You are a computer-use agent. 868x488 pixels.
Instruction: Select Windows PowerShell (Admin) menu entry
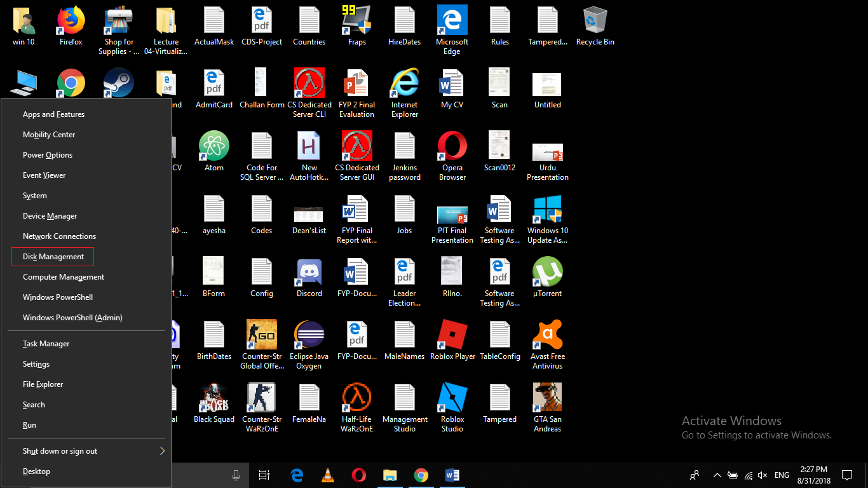pyautogui.click(x=72, y=318)
